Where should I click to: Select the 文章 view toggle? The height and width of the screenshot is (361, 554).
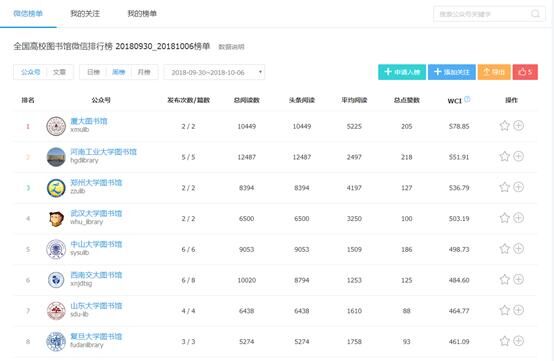(x=59, y=72)
